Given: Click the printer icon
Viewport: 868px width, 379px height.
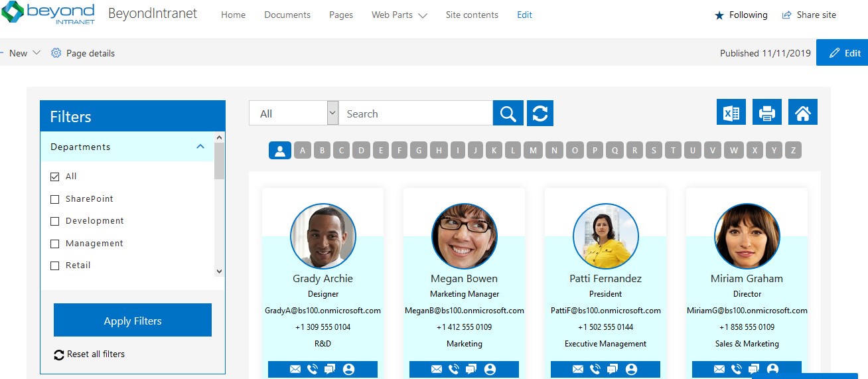Looking at the screenshot, I should (766, 113).
